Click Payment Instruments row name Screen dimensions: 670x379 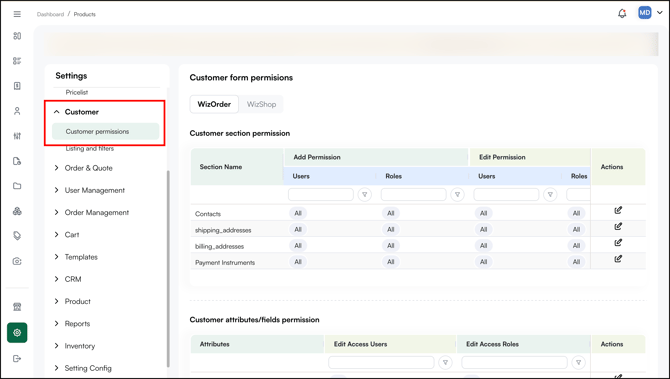pos(225,262)
